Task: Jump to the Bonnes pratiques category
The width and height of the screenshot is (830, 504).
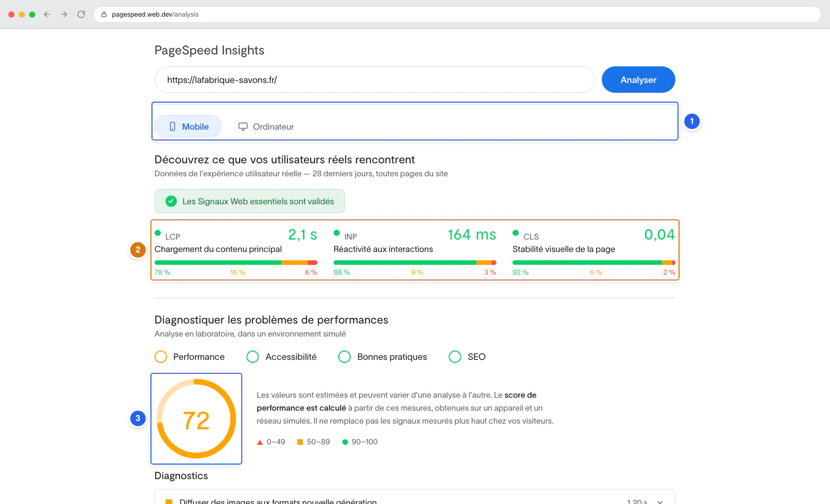Action: pos(383,357)
